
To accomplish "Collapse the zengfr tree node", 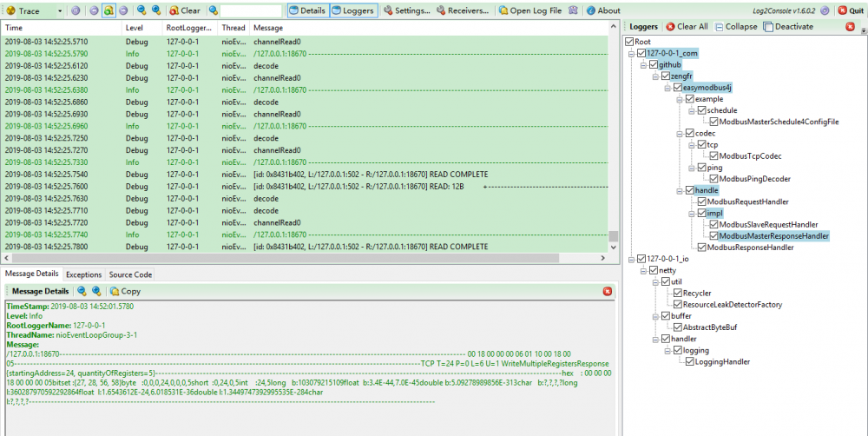I will coord(656,76).
